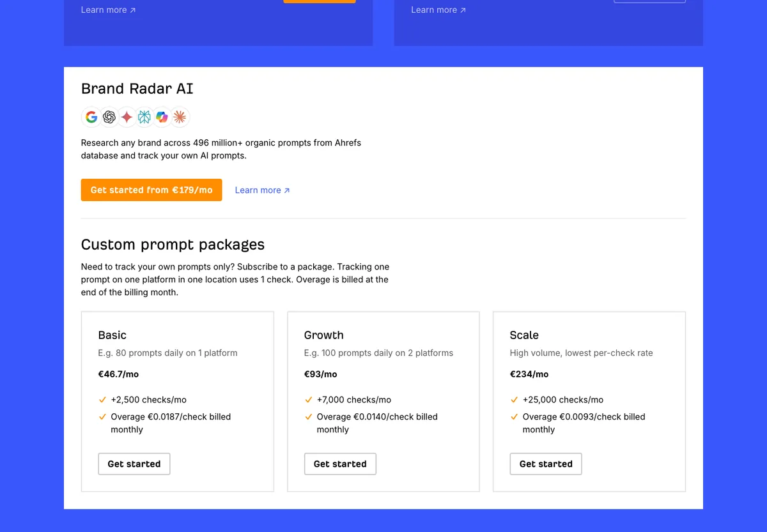The image size is (767, 532).
Task: Click Get started in Basic package
Action: click(134, 464)
